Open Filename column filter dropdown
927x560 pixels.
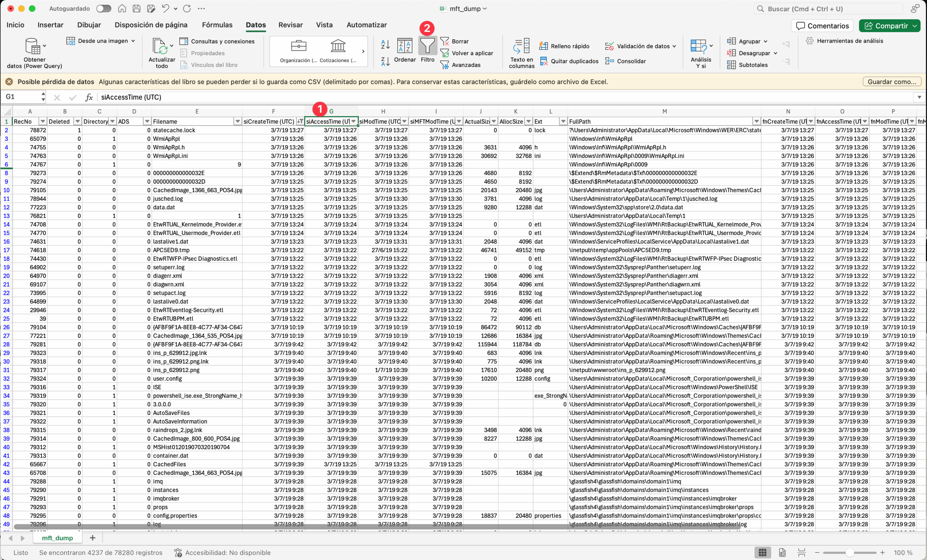(x=238, y=122)
